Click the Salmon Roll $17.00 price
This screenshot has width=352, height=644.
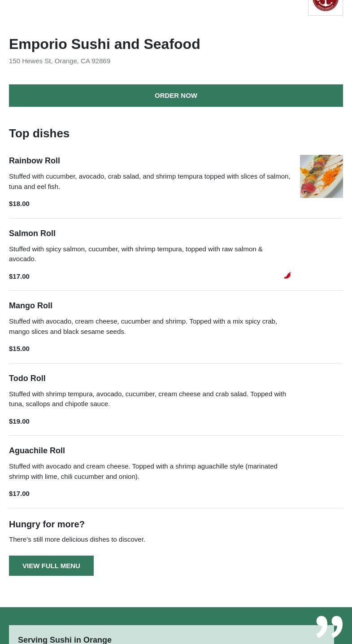(19, 276)
